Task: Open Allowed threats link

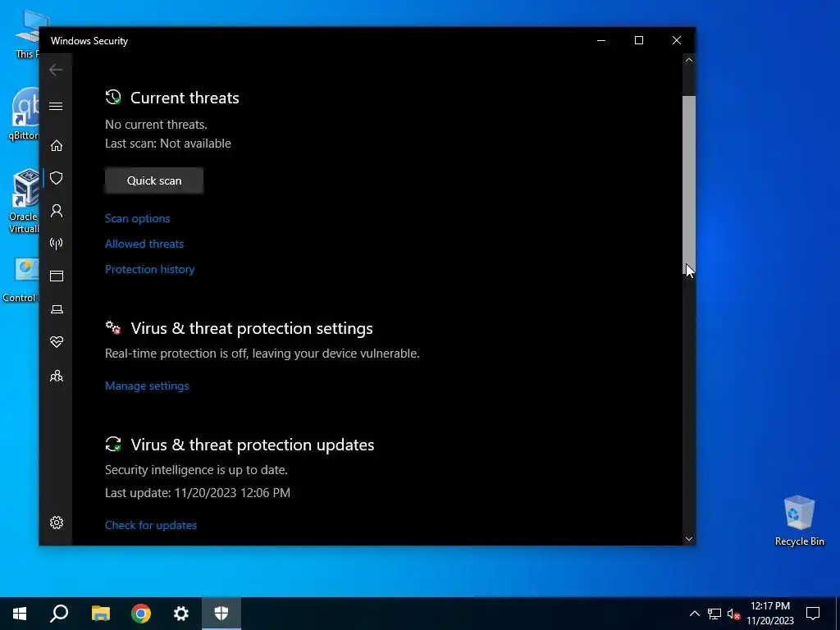Action: coord(144,244)
